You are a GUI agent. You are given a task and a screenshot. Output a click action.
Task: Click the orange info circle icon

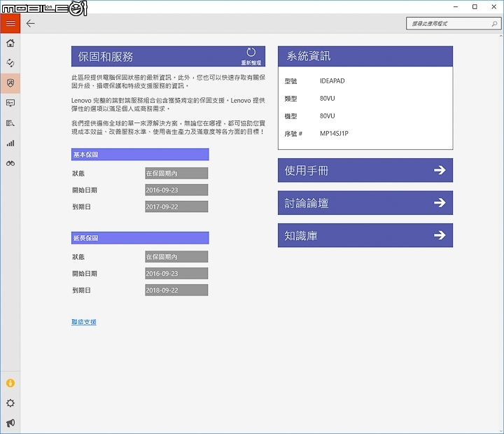point(10,383)
